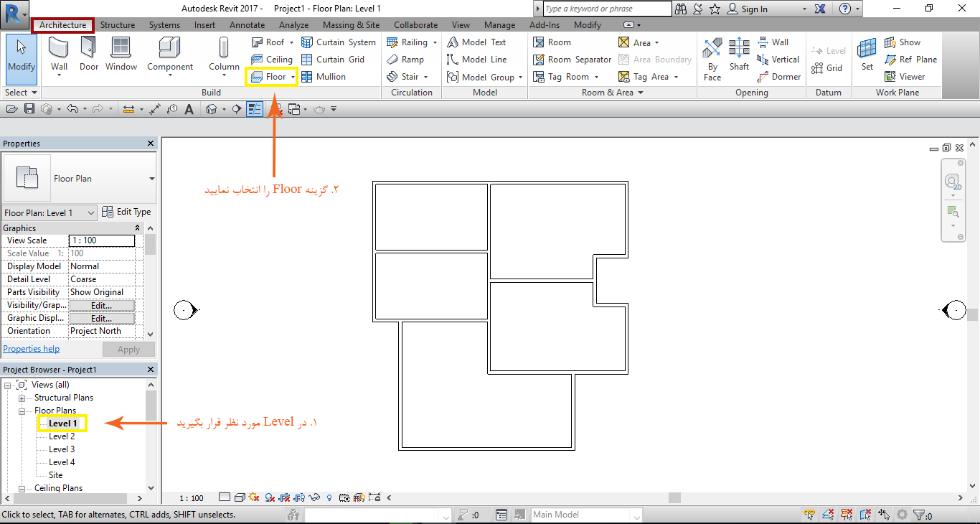Open the Floor tool dropdown arrow
The height and width of the screenshot is (524, 980).
click(x=293, y=78)
